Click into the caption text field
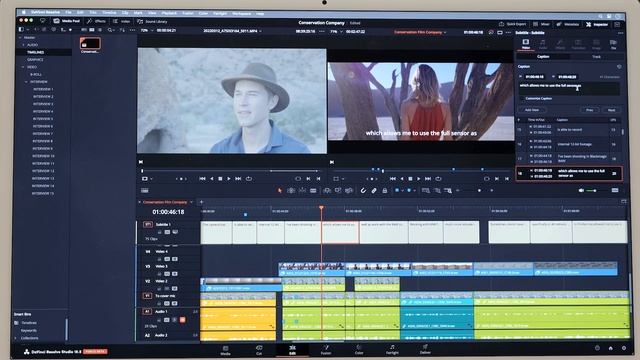Image resolution: width=640 pixels, height=360 pixels. (569, 88)
